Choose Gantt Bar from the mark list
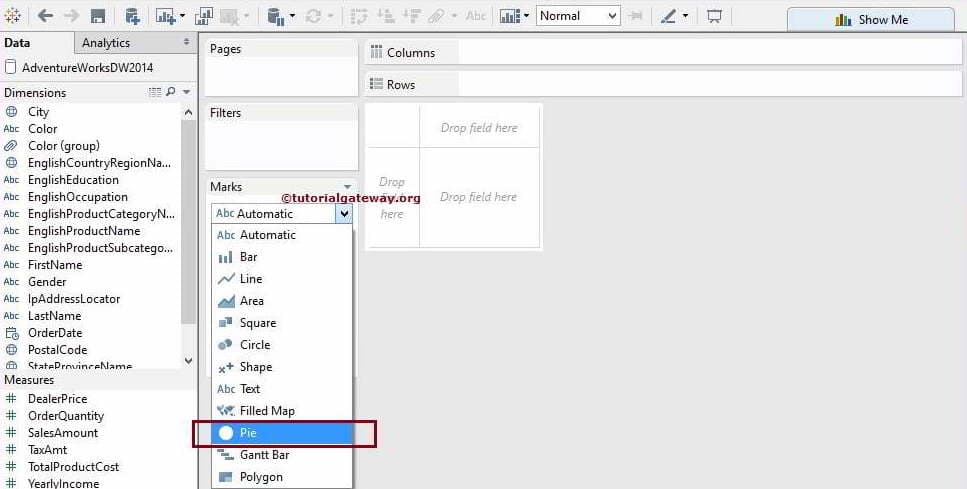967x489 pixels. pyautogui.click(x=282, y=455)
